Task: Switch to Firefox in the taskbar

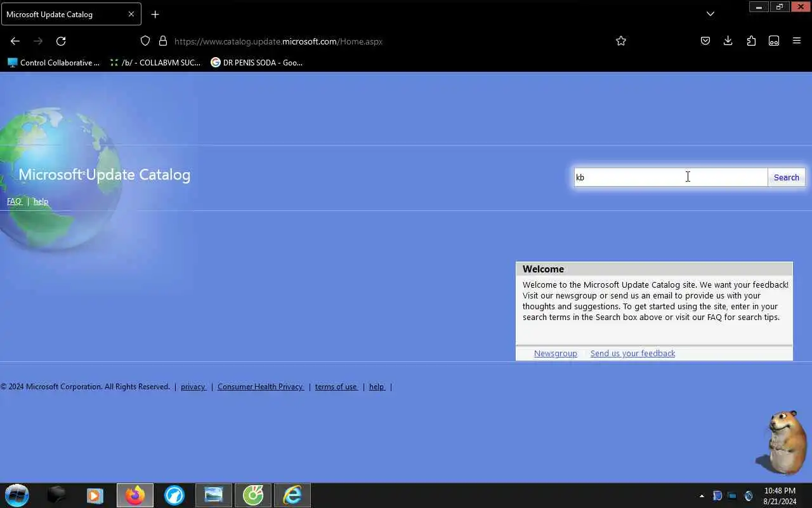Action: (x=134, y=495)
